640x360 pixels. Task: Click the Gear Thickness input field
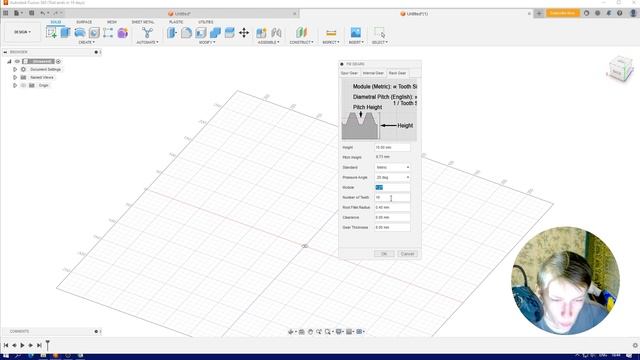(392, 227)
